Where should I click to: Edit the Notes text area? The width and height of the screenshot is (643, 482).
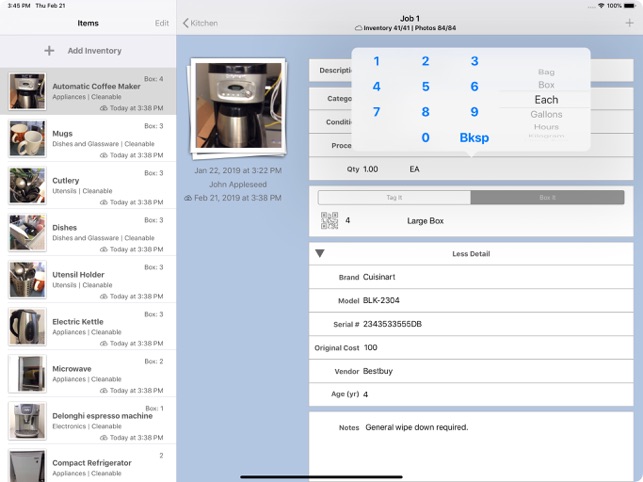coord(471,446)
